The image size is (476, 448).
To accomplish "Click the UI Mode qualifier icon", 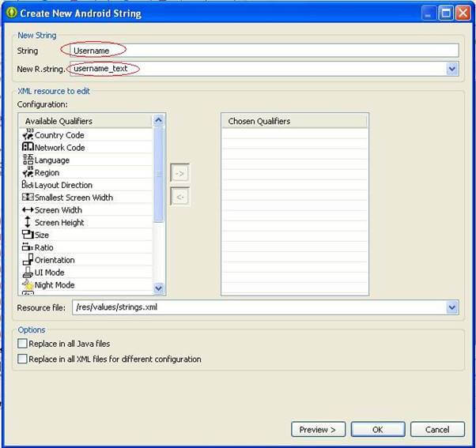I will point(28,272).
